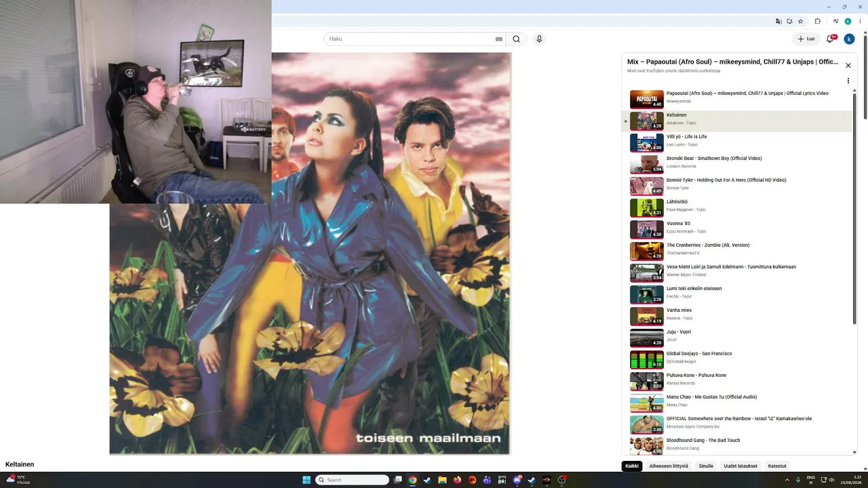Open the Mix playlist three-dot options

(x=848, y=81)
